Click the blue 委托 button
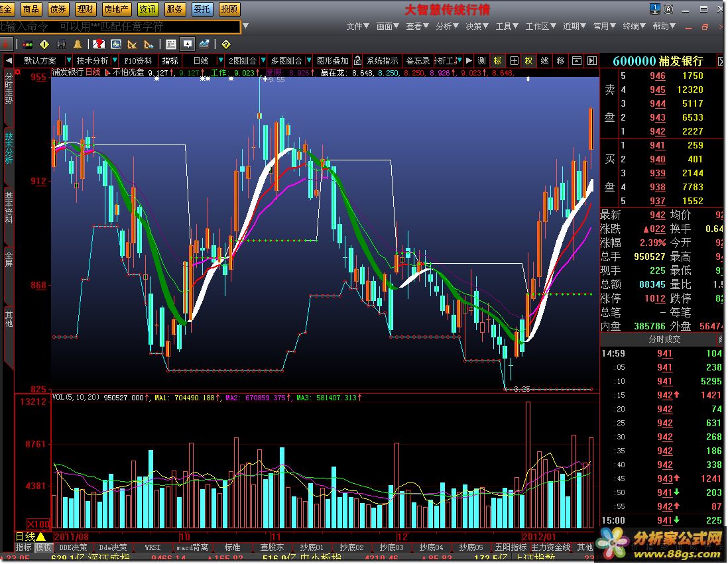The width and height of the screenshot is (728, 564). coord(202,9)
